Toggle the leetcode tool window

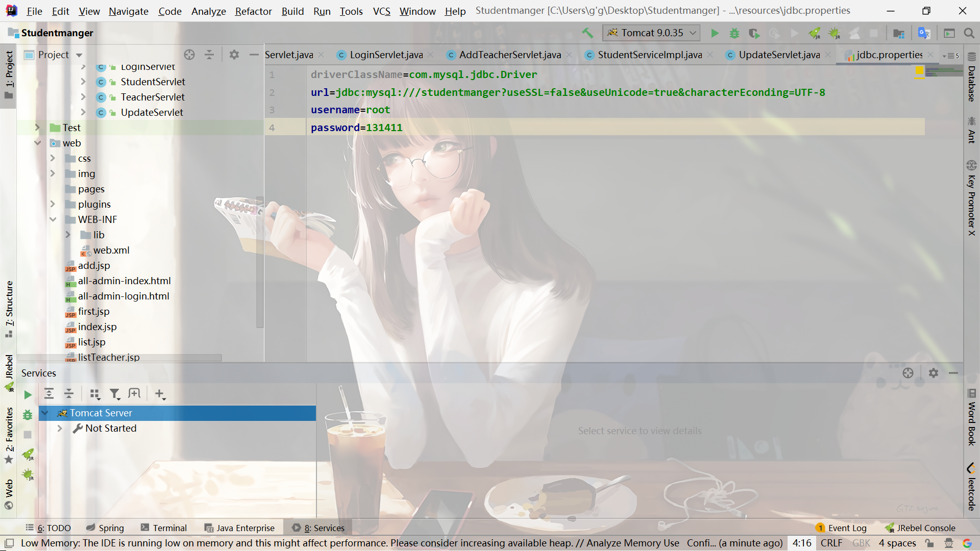971,487
